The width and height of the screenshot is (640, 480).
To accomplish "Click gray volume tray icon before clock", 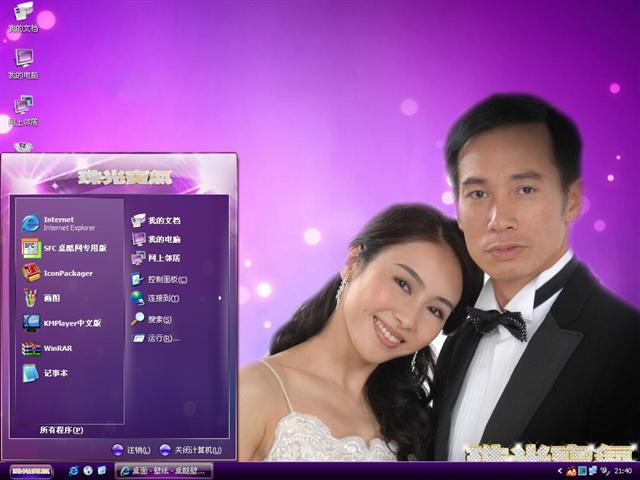I will (x=603, y=471).
